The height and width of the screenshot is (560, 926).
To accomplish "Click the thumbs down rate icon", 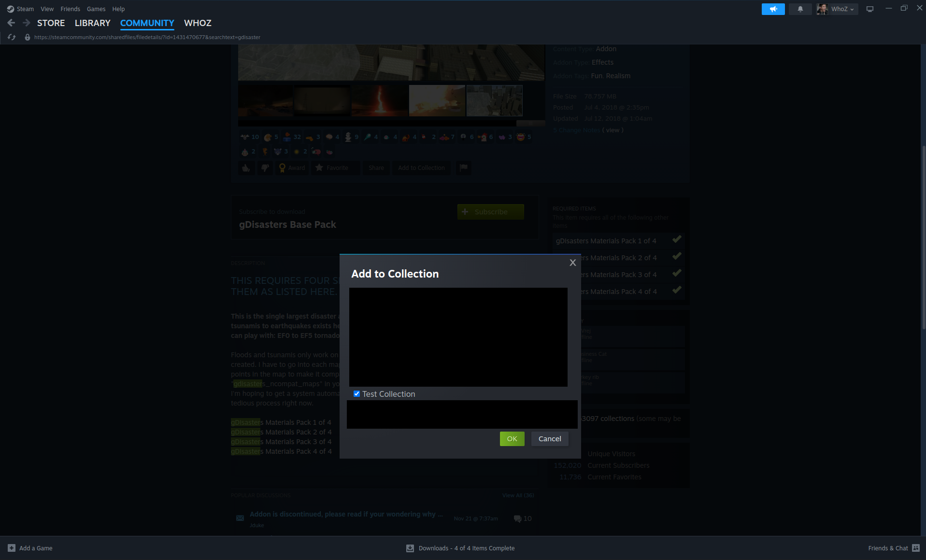I will (265, 168).
